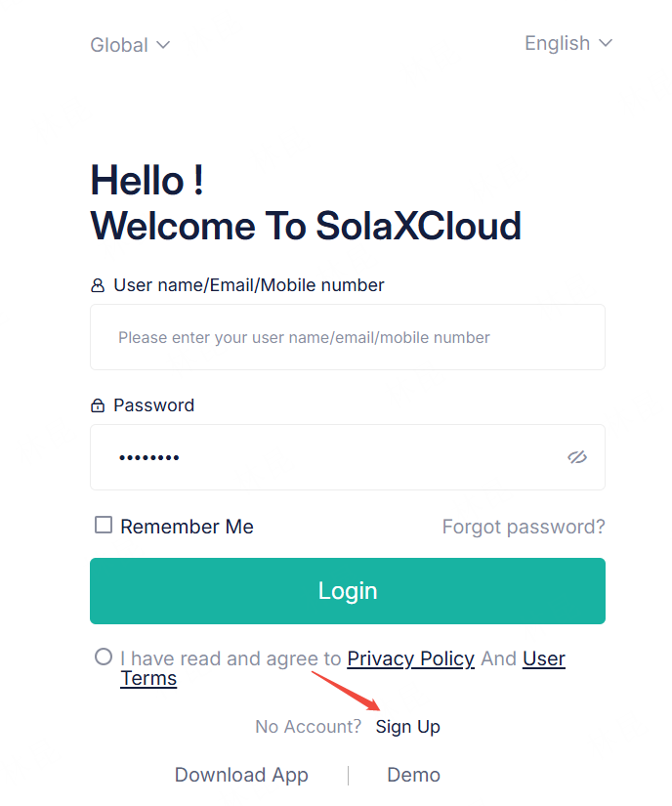Viewport: 672px width, 806px height.
Task: Click into the Password input field
Action: (x=322, y=457)
